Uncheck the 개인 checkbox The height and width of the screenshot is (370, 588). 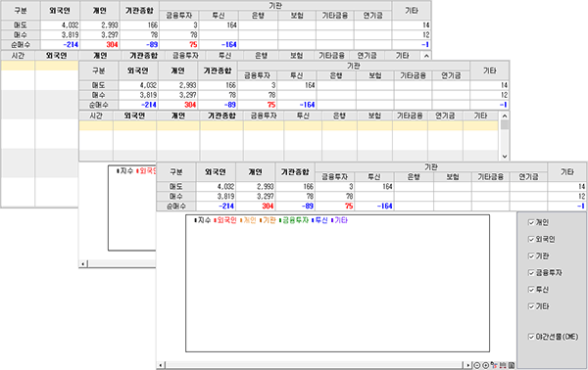pyautogui.click(x=531, y=222)
